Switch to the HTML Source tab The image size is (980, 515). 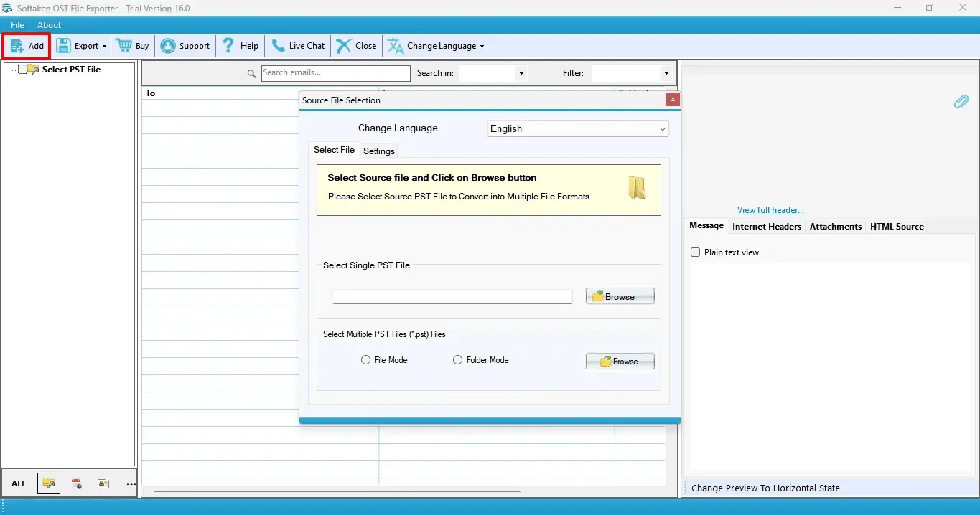tap(897, 226)
